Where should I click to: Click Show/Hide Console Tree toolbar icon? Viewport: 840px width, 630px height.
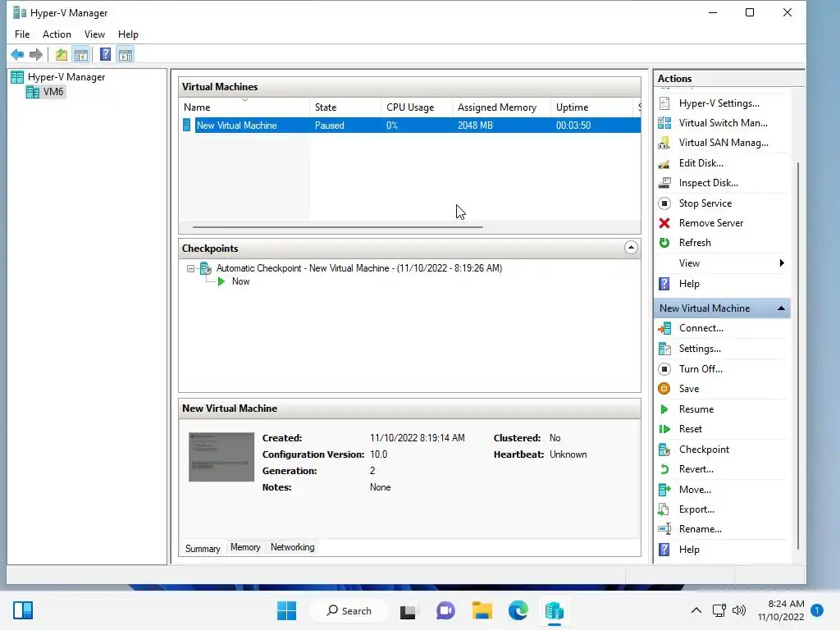81,54
